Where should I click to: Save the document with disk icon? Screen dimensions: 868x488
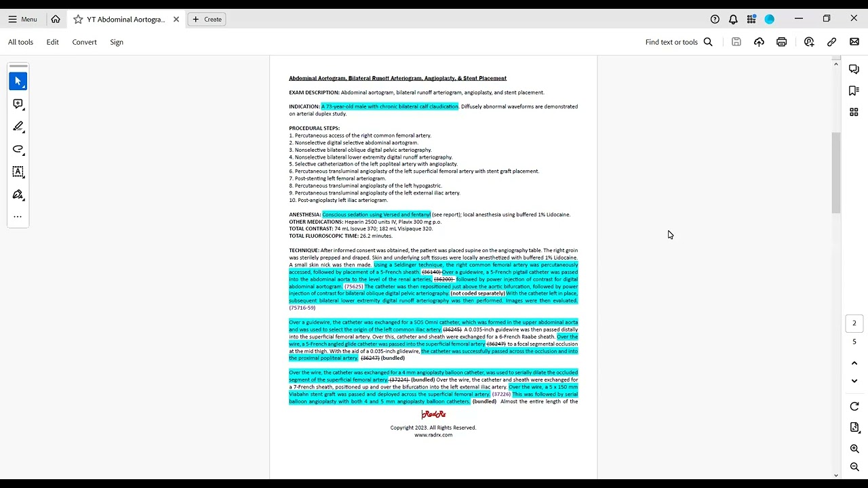click(x=736, y=42)
